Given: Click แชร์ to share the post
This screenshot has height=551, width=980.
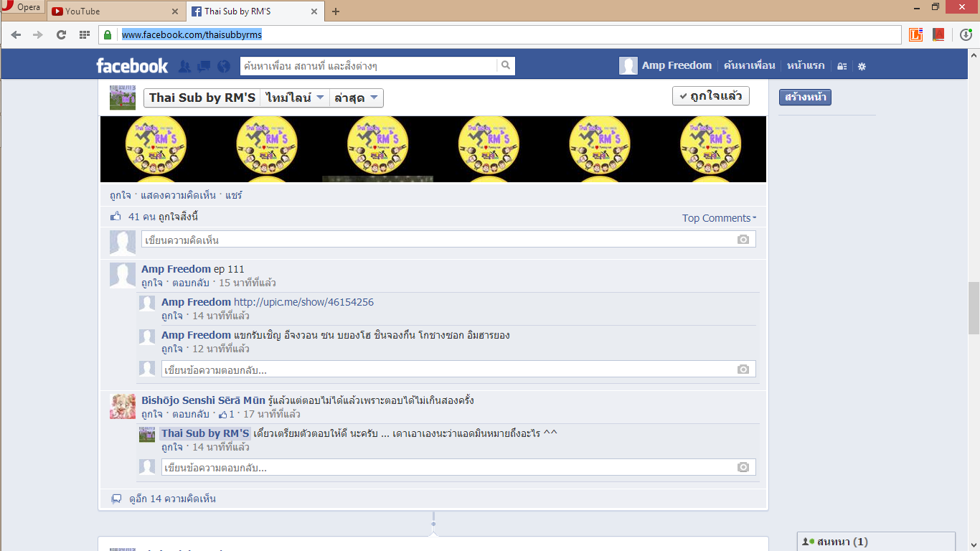Looking at the screenshot, I should tap(234, 195).
